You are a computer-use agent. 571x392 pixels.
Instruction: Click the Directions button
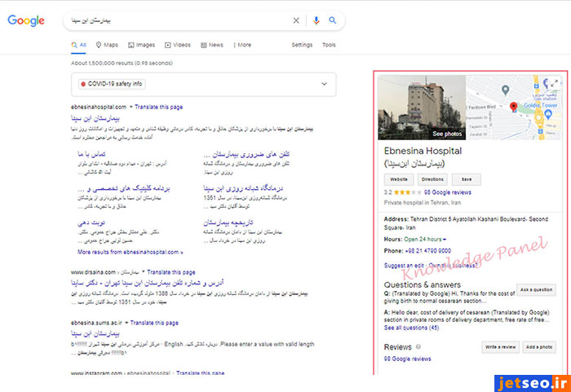tap(432, 179)
